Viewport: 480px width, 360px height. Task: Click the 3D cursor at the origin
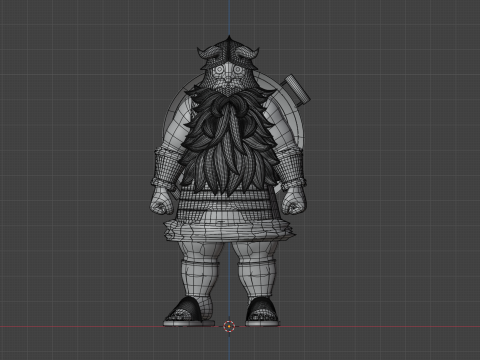229,326
